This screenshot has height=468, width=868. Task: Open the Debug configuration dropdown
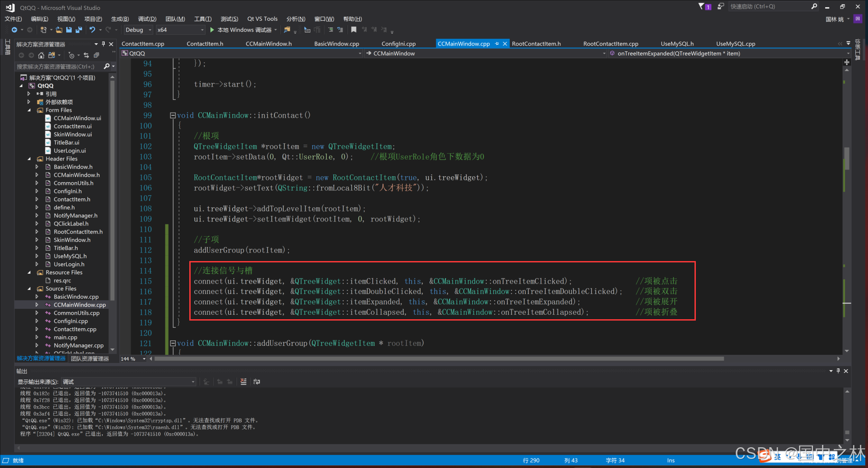coord(138,30)
